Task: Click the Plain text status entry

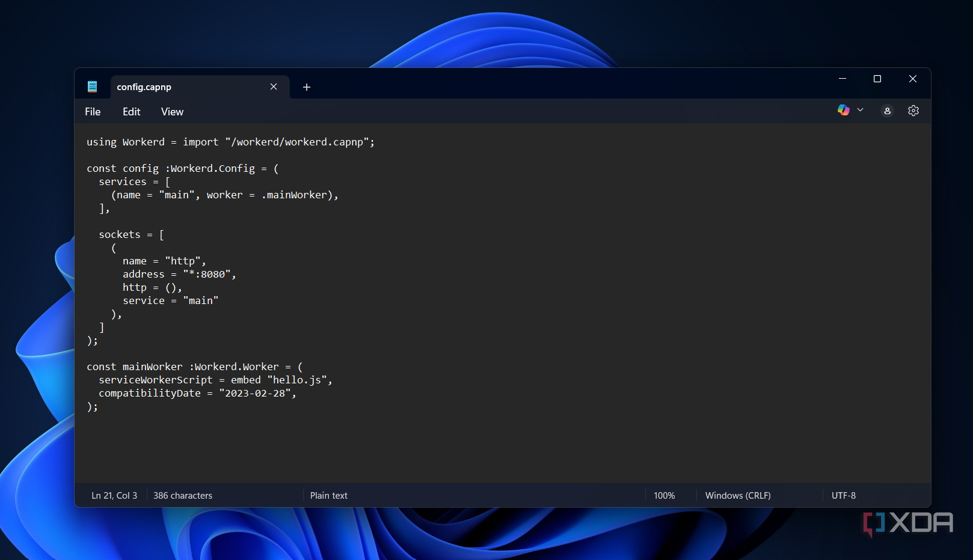Action: tap(329, 496)
